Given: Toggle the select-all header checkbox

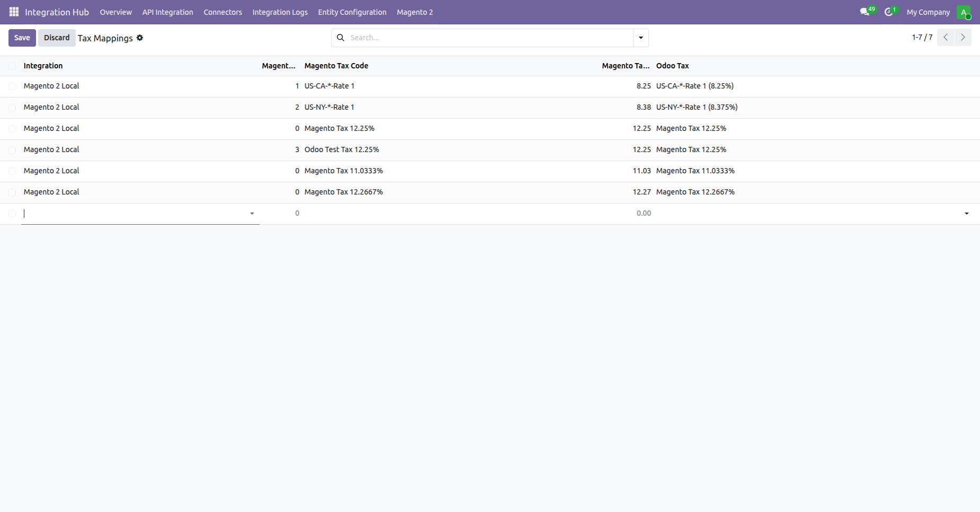Looking at the screenshot, I should 12,66.
